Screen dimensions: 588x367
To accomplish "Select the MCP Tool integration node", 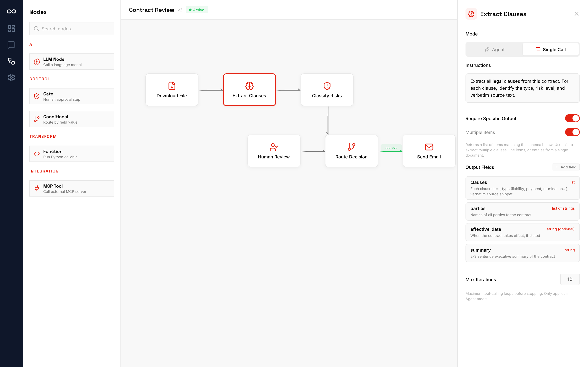I will click(x=72, y=188).
